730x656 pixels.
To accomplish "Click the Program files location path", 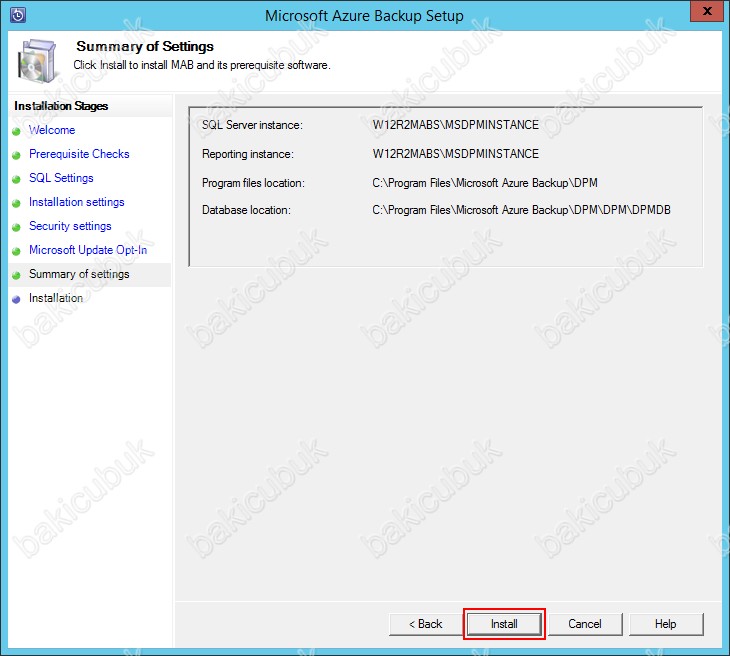I will pyautogui.click(x=485, y=183).
